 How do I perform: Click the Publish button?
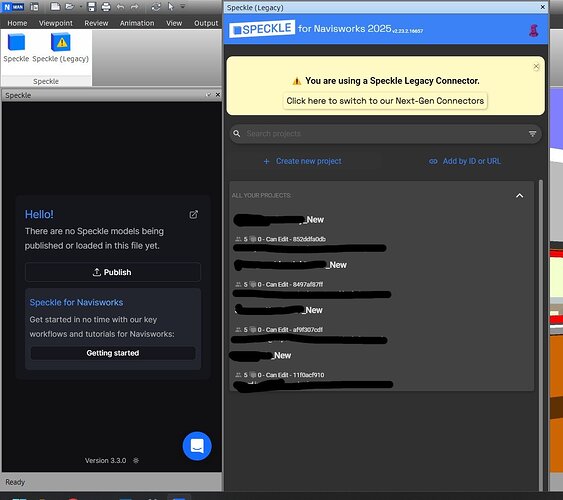click(x=113, y=272)
